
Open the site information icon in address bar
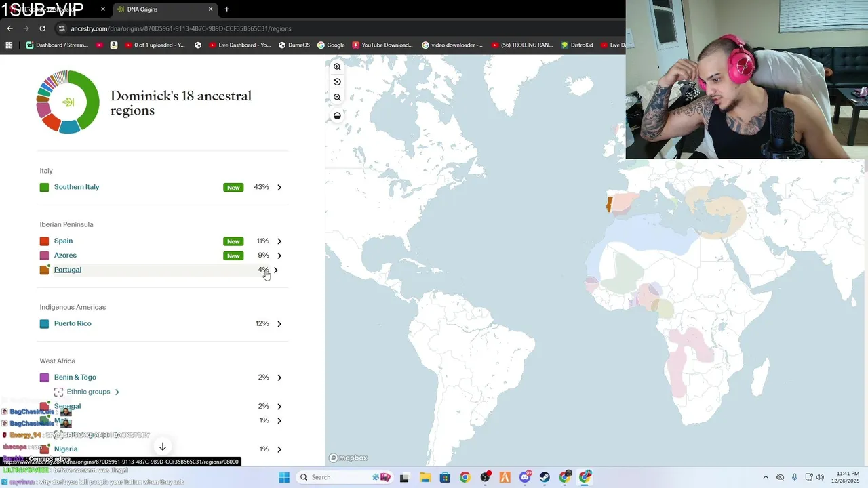[62, 28]
